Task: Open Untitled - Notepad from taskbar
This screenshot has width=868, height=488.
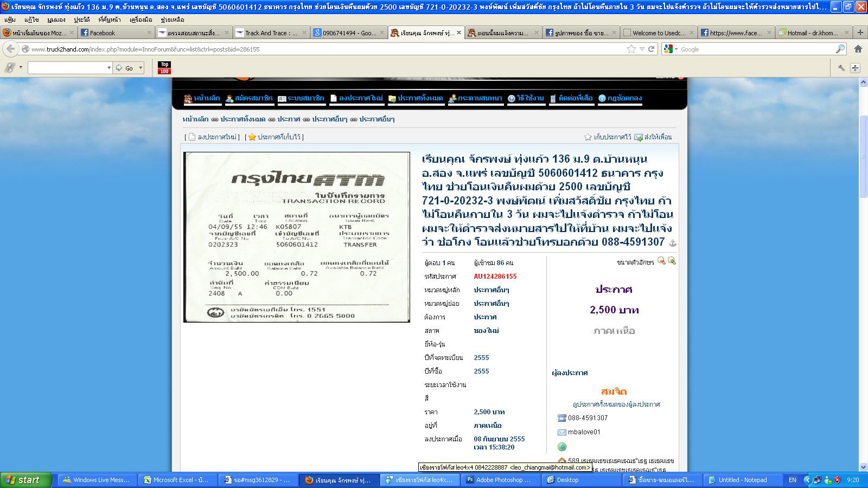Action: pos(743,480)
